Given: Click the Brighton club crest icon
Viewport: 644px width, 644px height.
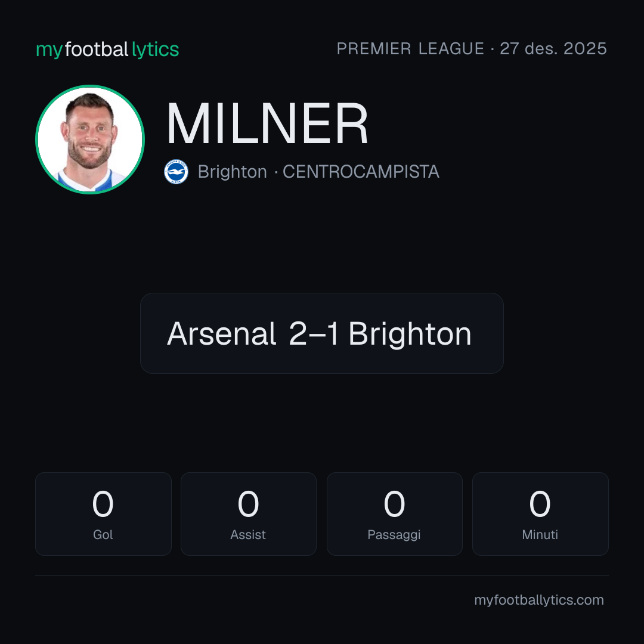Looking at the screenshot, I should [176, 172].
